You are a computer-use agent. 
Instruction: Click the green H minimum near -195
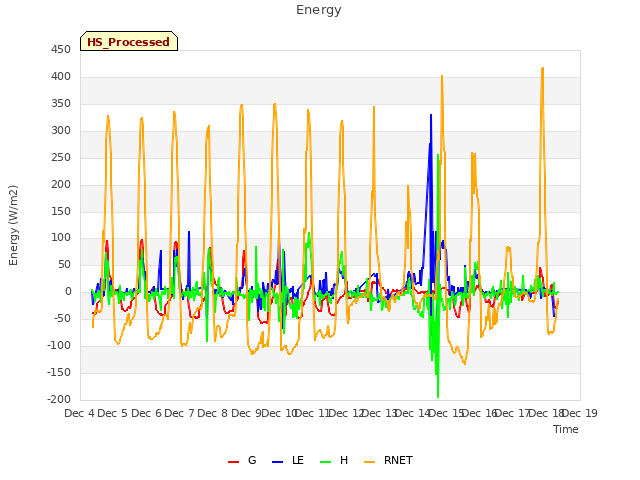click(x=438, y=397)
